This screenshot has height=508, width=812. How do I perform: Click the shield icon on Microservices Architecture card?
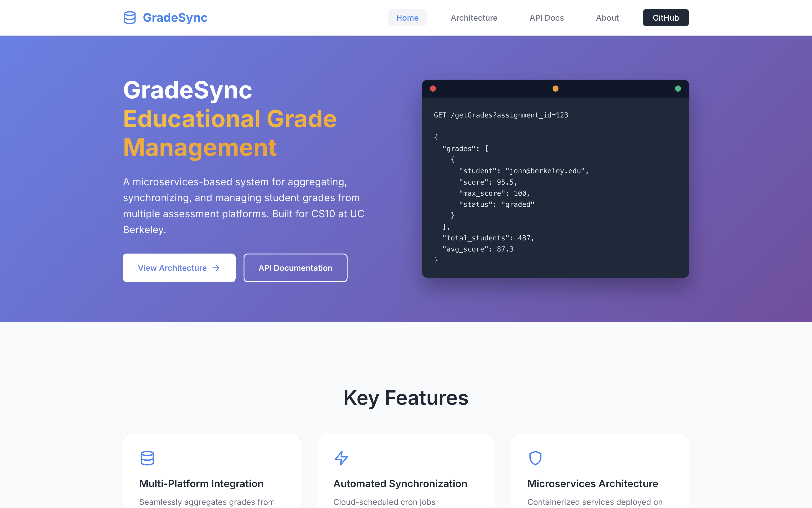pyautogui.click(x=535, y=458)
